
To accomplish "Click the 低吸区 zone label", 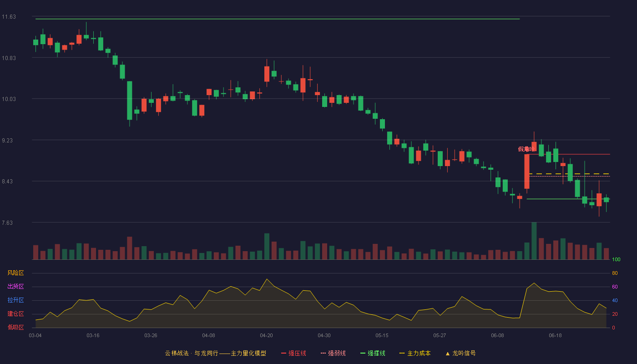I will 15,327.
